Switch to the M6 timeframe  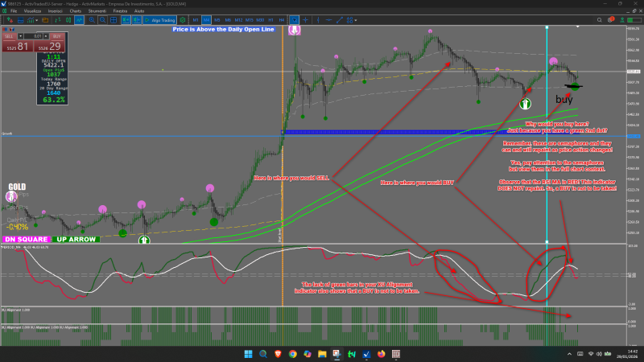coord(228,20)
